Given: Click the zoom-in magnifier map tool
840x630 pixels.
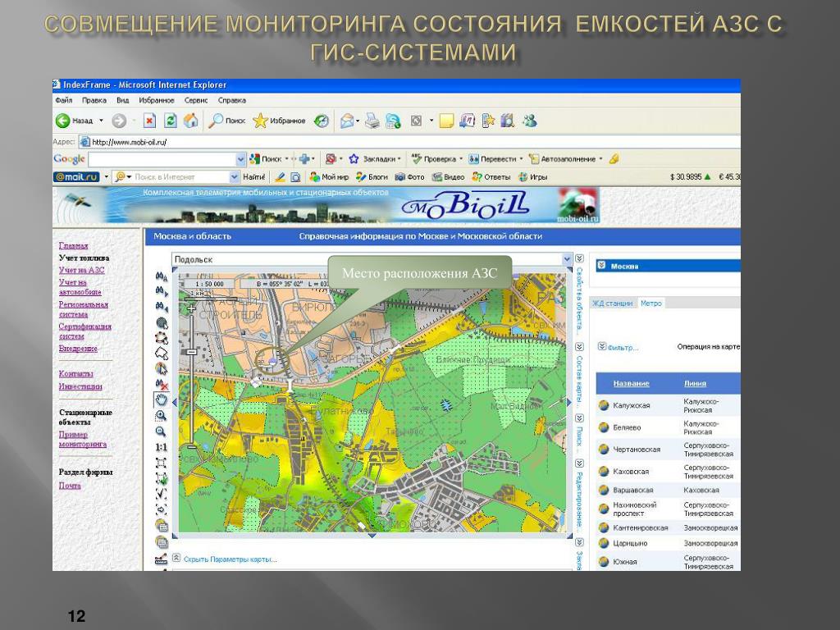Looking at the screenshot, I should point(162,416).
